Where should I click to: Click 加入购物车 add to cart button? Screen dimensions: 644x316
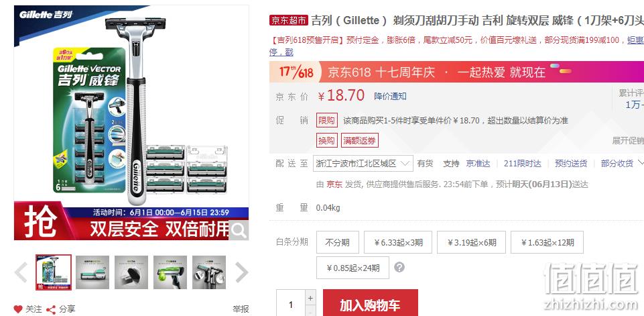(371, 305)
